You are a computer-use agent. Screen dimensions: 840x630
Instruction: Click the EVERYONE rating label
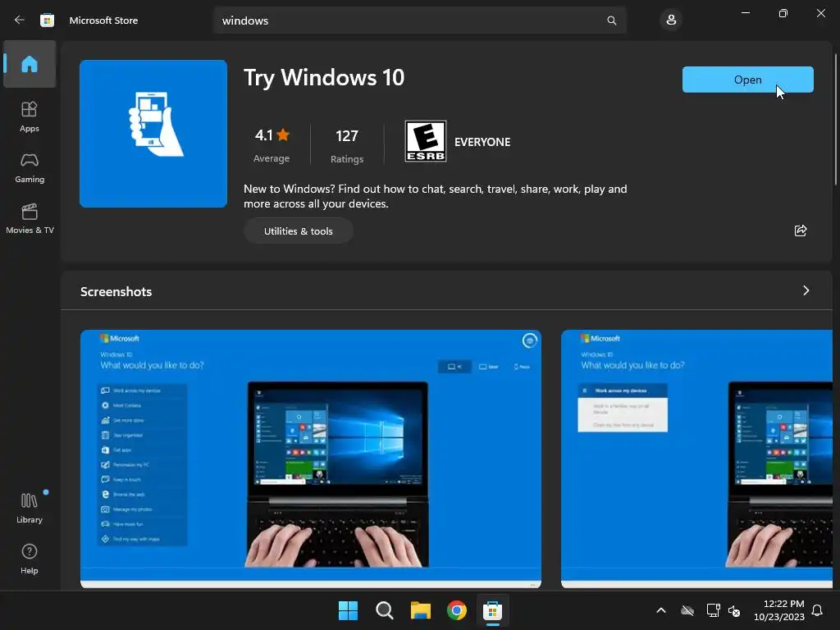click(482, 142)
